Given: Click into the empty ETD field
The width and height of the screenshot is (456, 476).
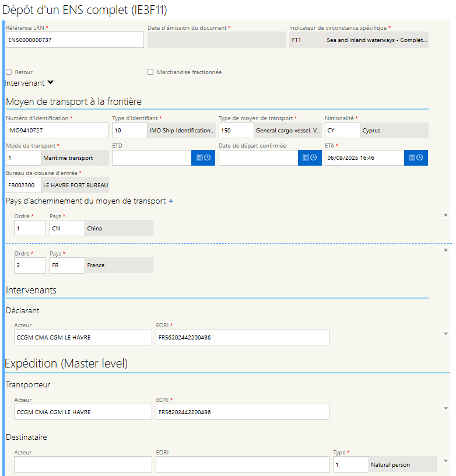Looking at the screenshot, I should (152, 157).
